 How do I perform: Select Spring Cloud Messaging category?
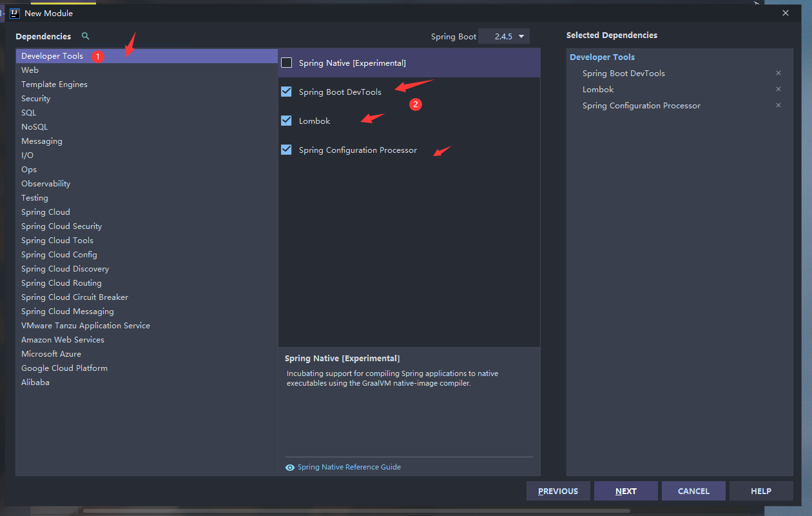147,312
